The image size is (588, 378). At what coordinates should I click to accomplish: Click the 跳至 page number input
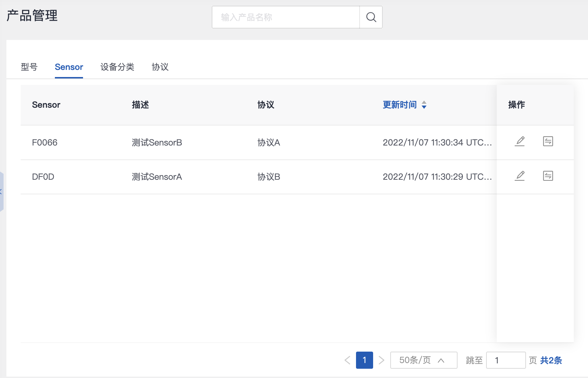(x=505, y=360)
